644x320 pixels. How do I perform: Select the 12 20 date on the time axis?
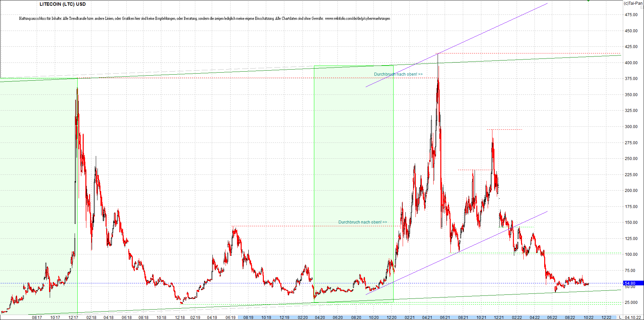pyautogui.click(x=391, y=317)
